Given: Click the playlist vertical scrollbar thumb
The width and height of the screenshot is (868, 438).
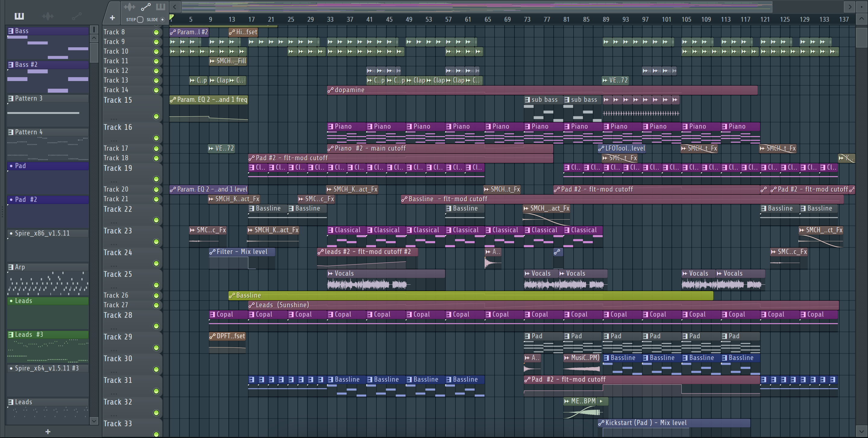Looking at the screenshot, I should coord(861,37).
